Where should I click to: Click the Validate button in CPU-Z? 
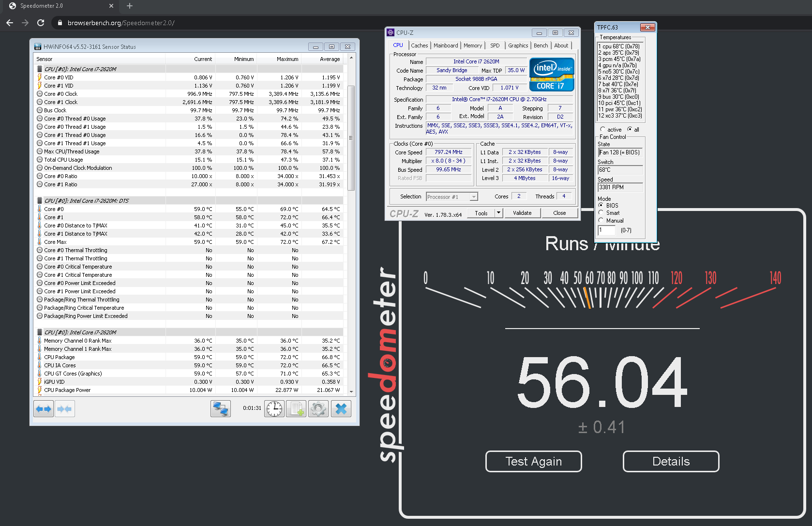[522, 213]
